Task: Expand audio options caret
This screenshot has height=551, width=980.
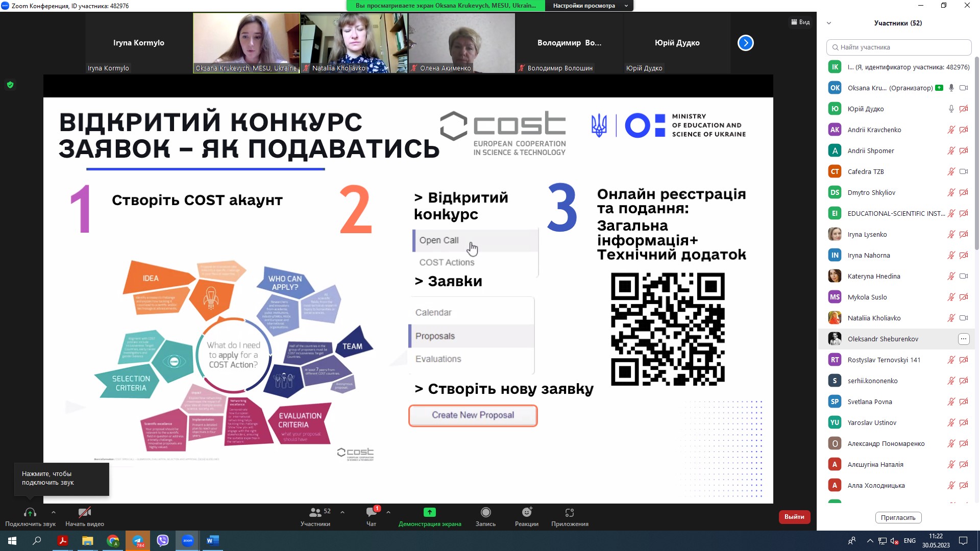Action: point(54,512)
